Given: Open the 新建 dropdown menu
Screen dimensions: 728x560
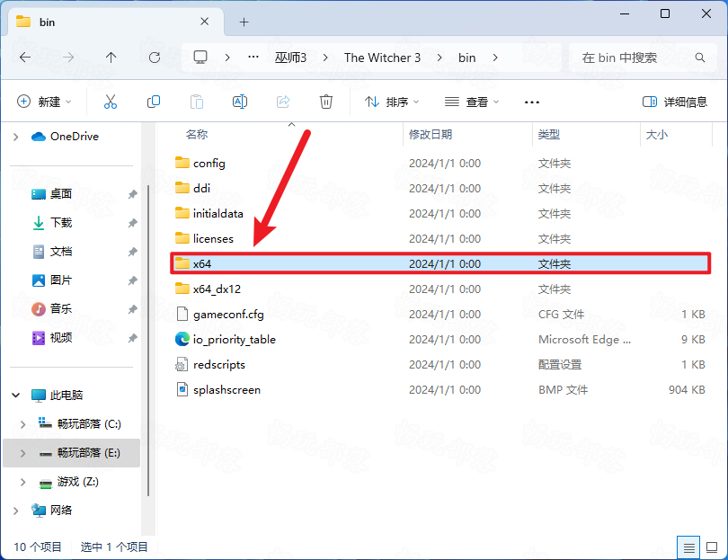Looking at the screenshot, I should (44, 102).
